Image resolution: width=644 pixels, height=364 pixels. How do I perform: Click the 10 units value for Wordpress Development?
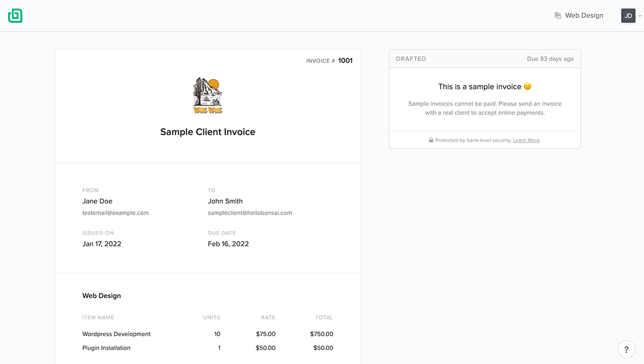[x=217, y=334]
